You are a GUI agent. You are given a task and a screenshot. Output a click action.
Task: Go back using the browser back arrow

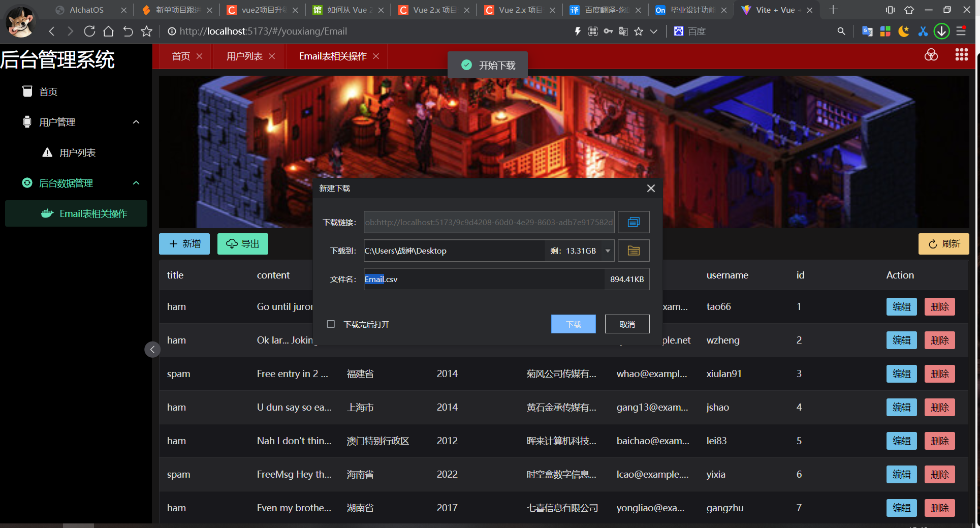51,32
